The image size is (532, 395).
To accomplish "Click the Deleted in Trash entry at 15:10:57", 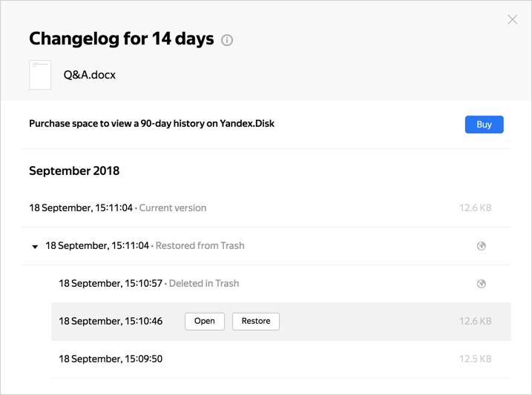I will 281,284.
